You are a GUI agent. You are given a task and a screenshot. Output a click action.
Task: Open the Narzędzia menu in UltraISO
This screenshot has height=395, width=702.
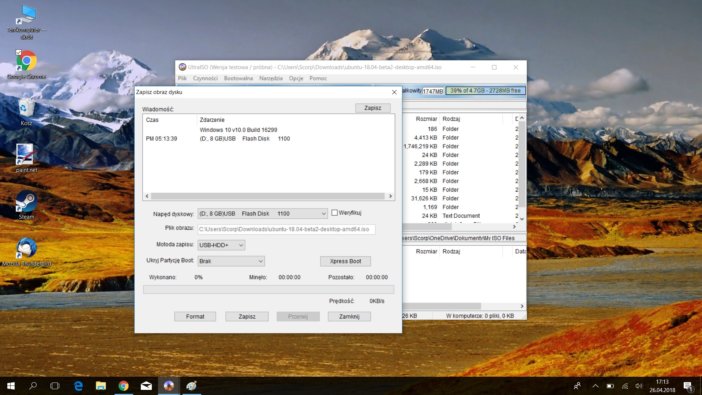(270, 78)
